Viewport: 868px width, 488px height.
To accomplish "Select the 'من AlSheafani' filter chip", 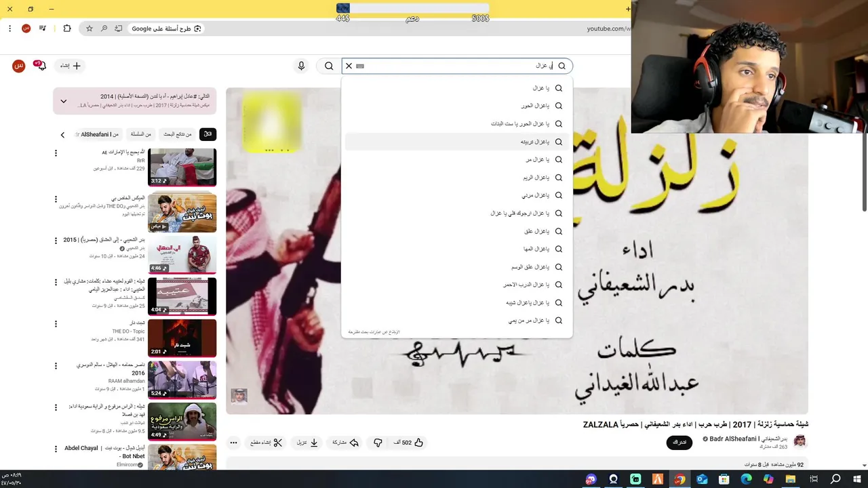I will (x=98, y=134).
